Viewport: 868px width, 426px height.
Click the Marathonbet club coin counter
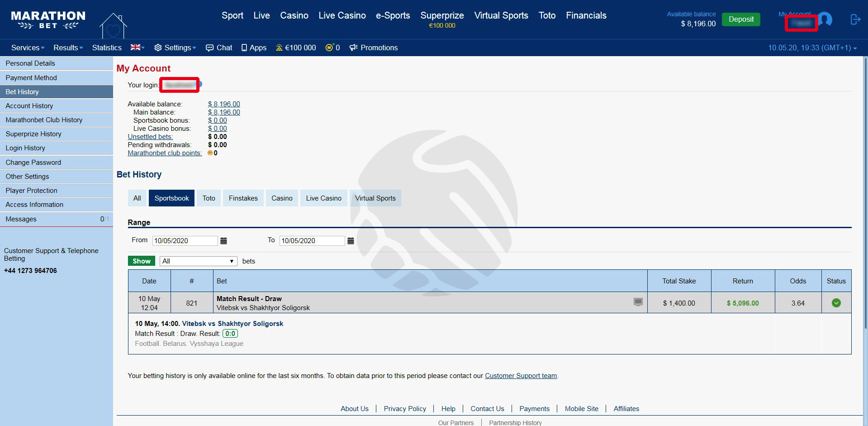tap(332, 48)
